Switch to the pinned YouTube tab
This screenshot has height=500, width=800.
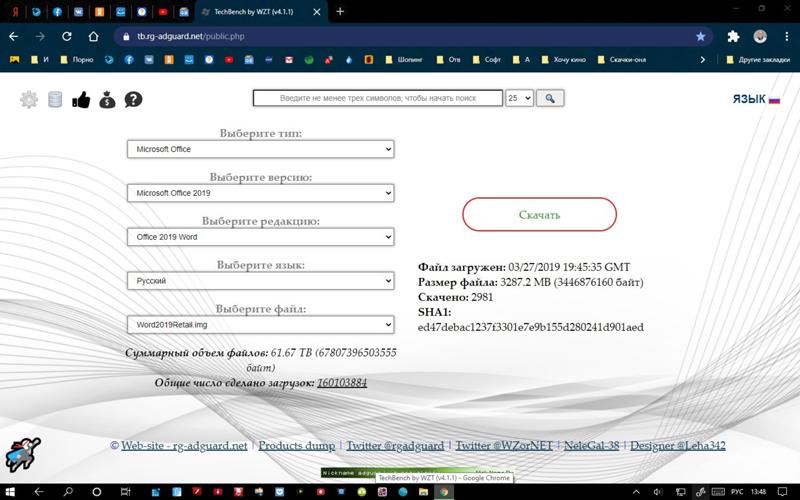pyautogui.click(x=163, y=11)
